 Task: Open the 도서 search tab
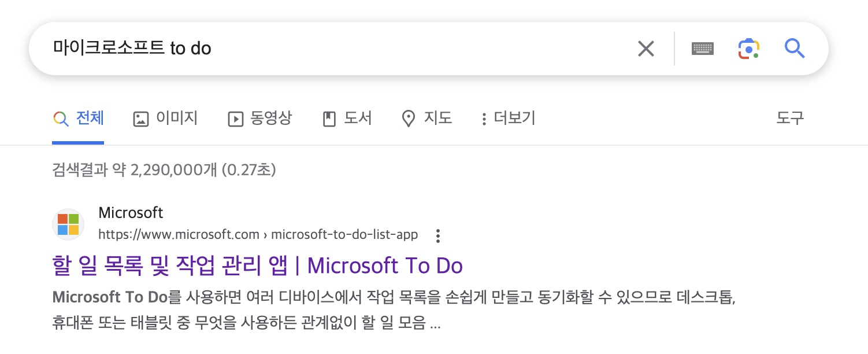tap(347, 119)
